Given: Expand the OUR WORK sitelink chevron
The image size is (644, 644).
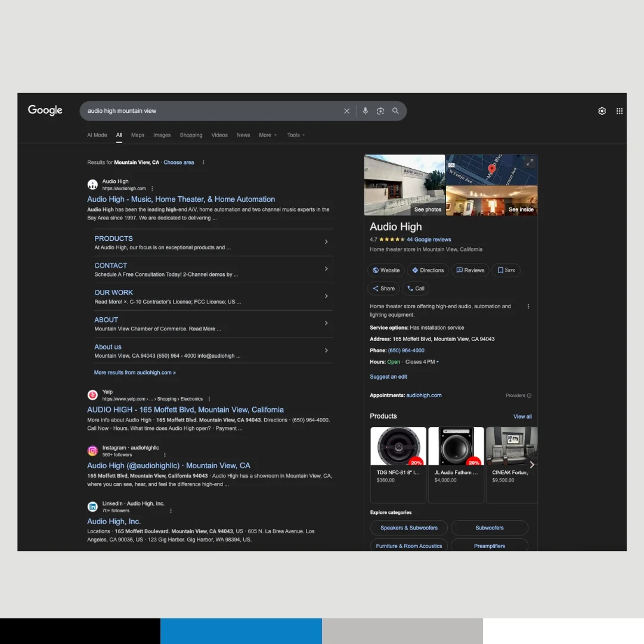Looking at the screenshot, I should pos(326,296).
